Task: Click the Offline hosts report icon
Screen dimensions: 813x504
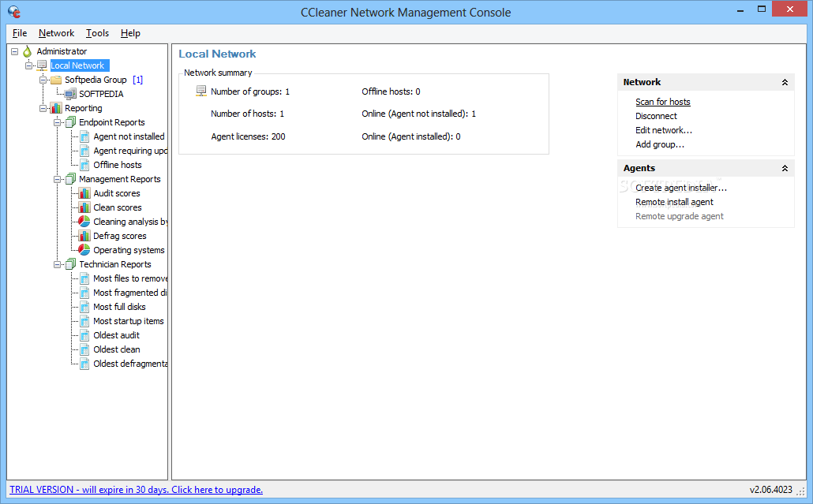Action: tap(84, 165)
